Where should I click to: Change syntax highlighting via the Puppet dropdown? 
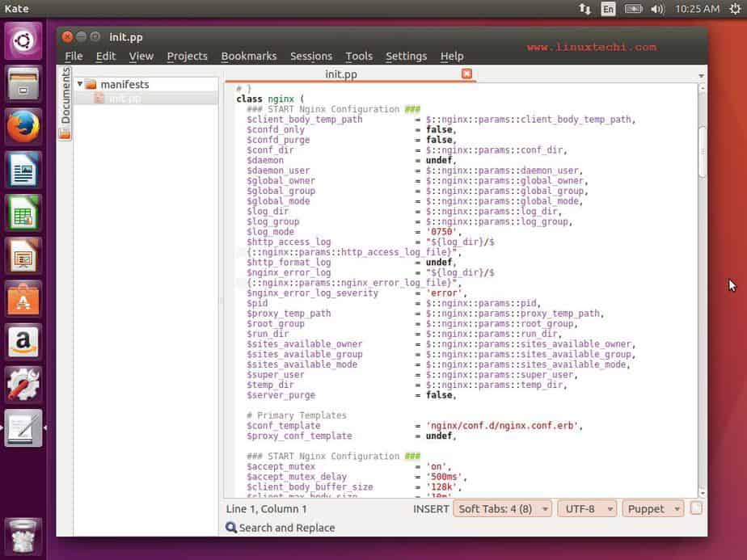[x=652, y=508]
